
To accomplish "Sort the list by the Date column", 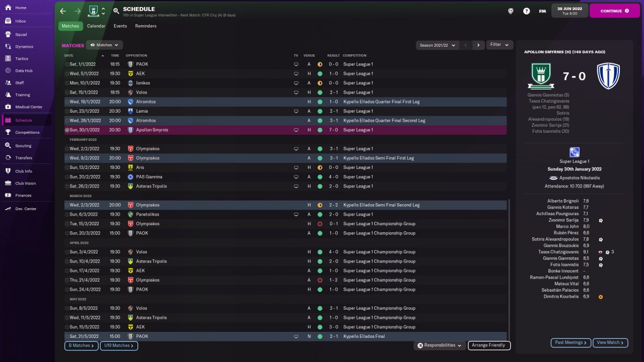I will point(69,55).
